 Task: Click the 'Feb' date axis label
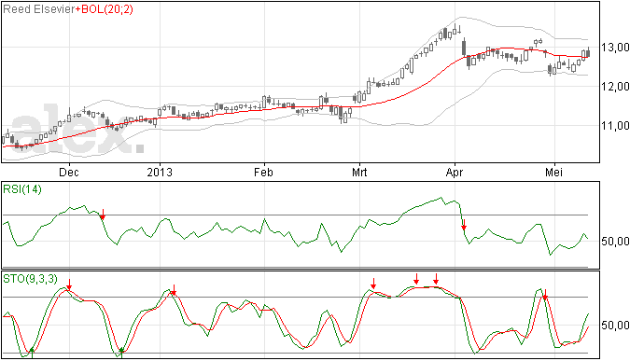[x=263, y=172]
